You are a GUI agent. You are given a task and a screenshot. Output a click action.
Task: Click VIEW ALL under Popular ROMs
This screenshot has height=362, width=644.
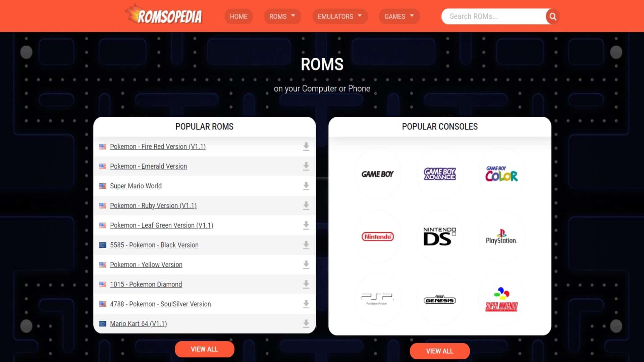point(204,349)
